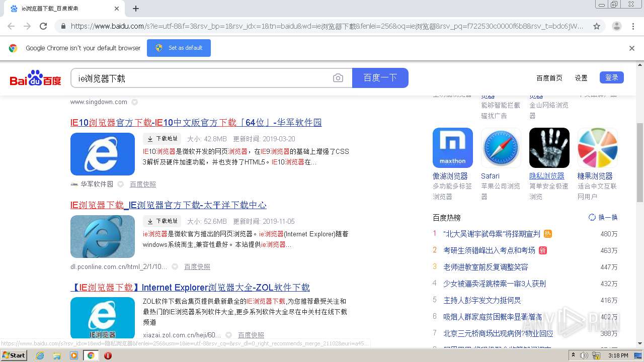
Task: Click the page vertical scrollbar thumb
Action: pyautogui.click(x=640, y=162)
